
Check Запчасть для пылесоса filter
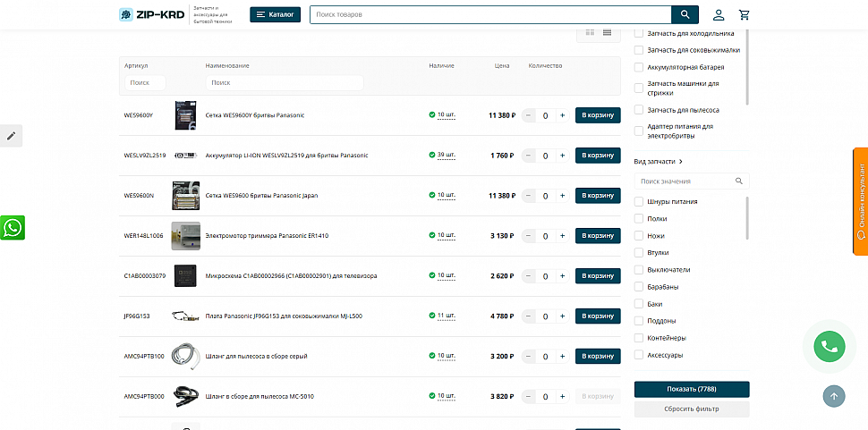[x=639, y=110]
